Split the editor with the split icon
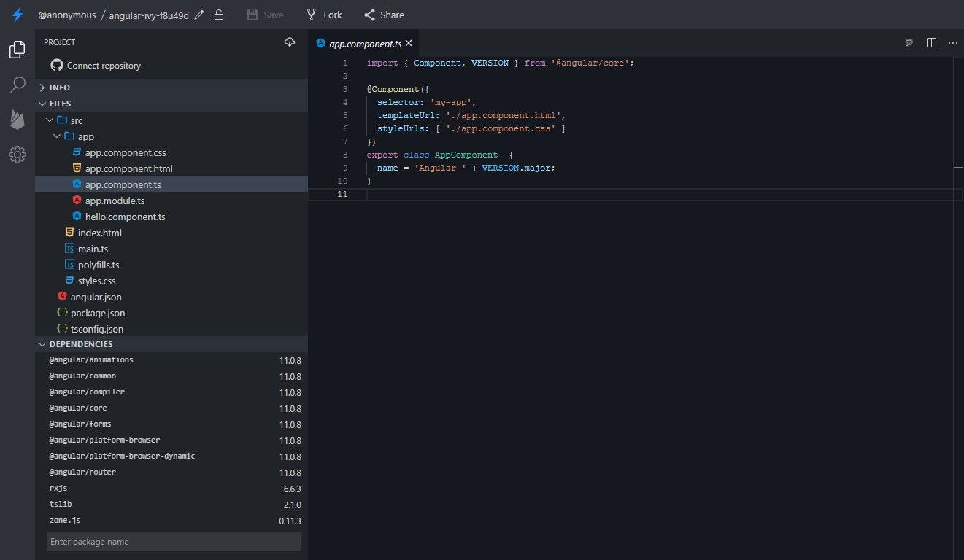The height and width of the screenshot is (560, 964). click(x=931, y=43)
